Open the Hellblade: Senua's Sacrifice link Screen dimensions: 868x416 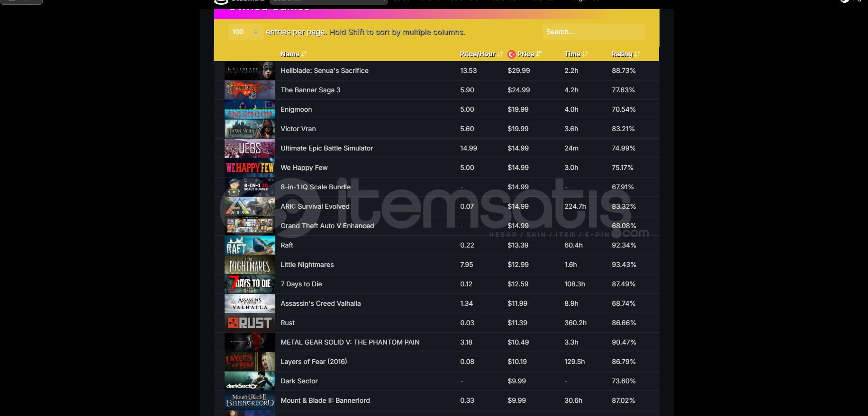coord(325,71)
